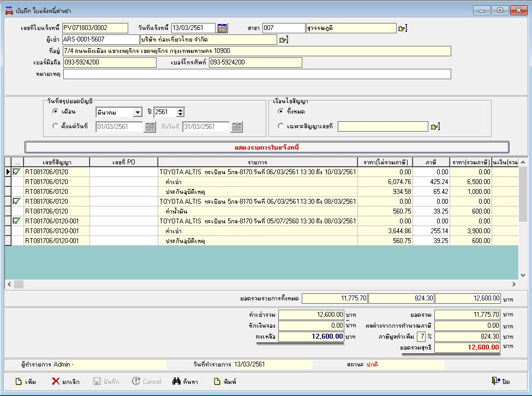Click the ค้นหา (search) binoculars button
Viewport: 532px width, 396px height.
186,381
